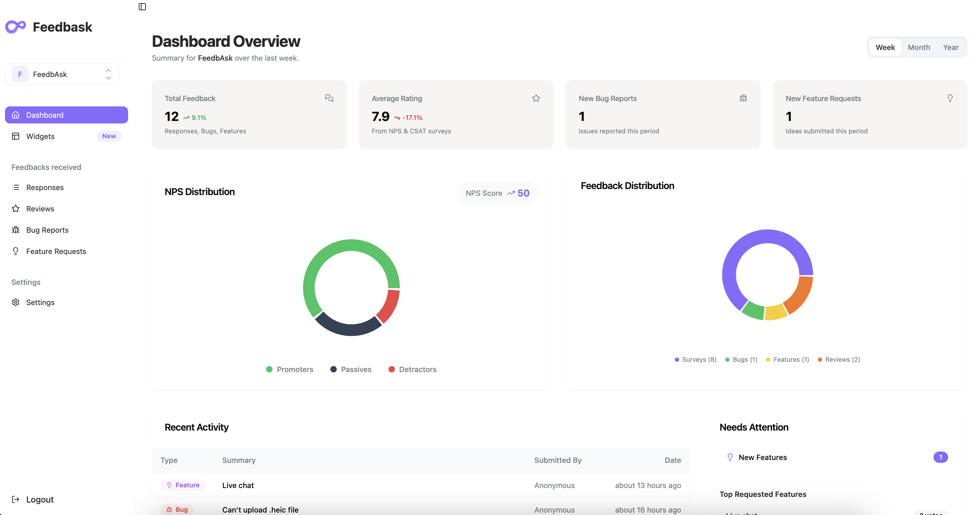Switch time range to Month
980x515 pixels.
point(918,47)
